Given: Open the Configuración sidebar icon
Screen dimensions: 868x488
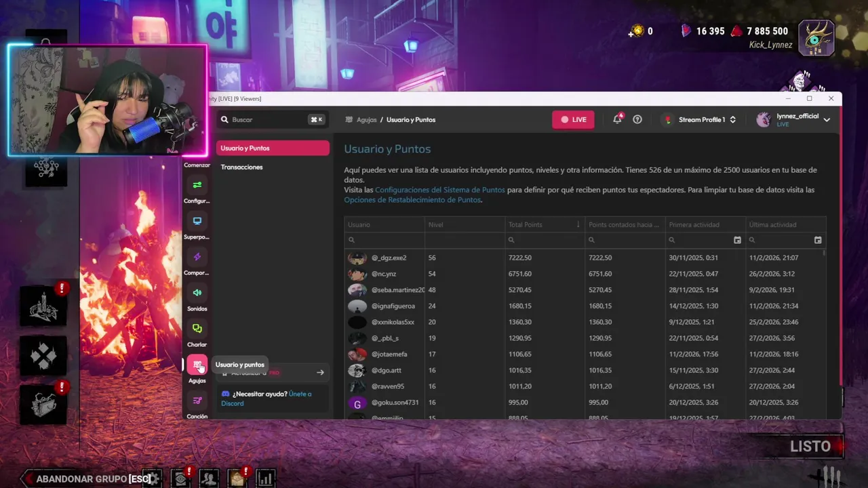Looking at the screenshot, I should tap(197, 185).
